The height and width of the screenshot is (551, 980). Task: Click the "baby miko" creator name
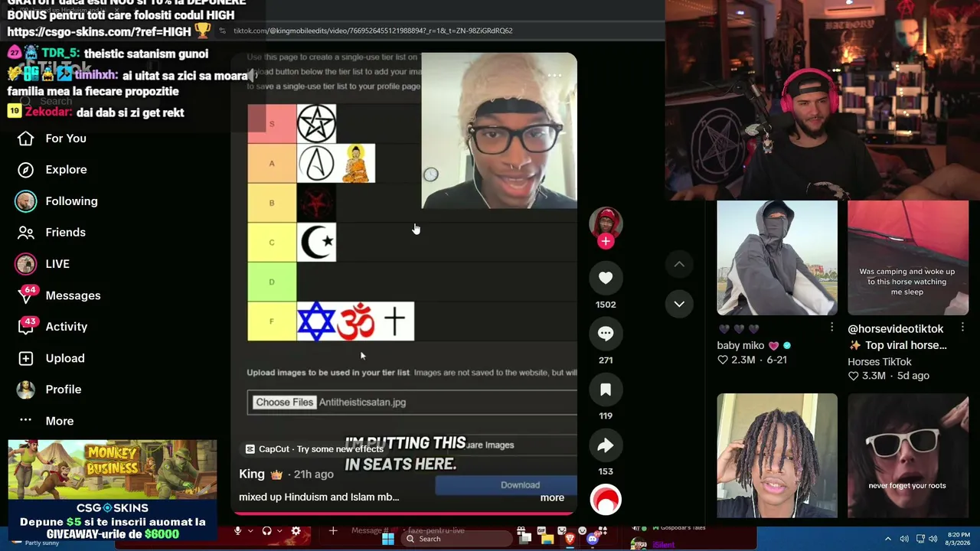pos(741,346)
